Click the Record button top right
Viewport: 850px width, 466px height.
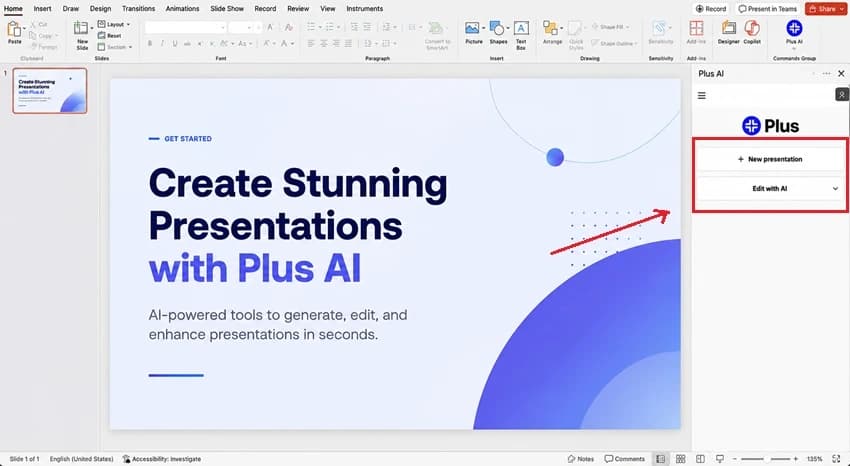pos(711,9)
